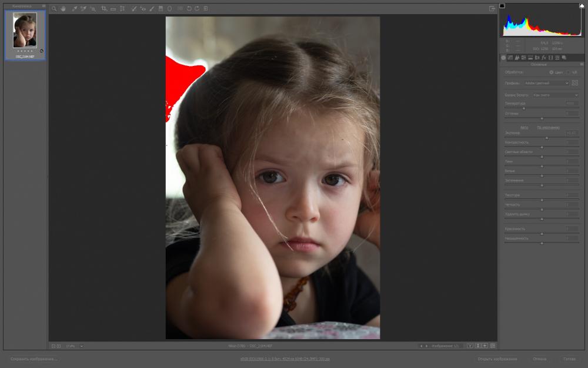Click the Температура slider handle
Viewport: 588px width, 368px height.
tap(524, 108)
